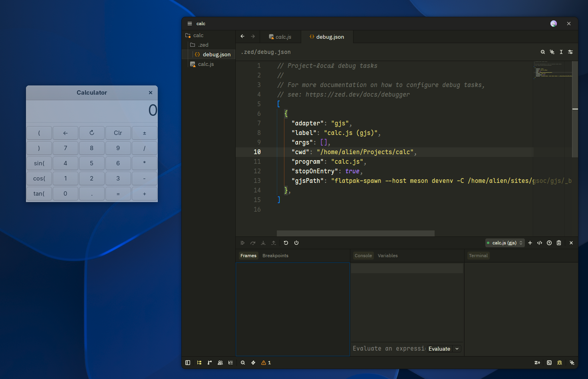
Task: Go back with the left navigation arrow
Action: pyautogui.click(x=242, y=36)
